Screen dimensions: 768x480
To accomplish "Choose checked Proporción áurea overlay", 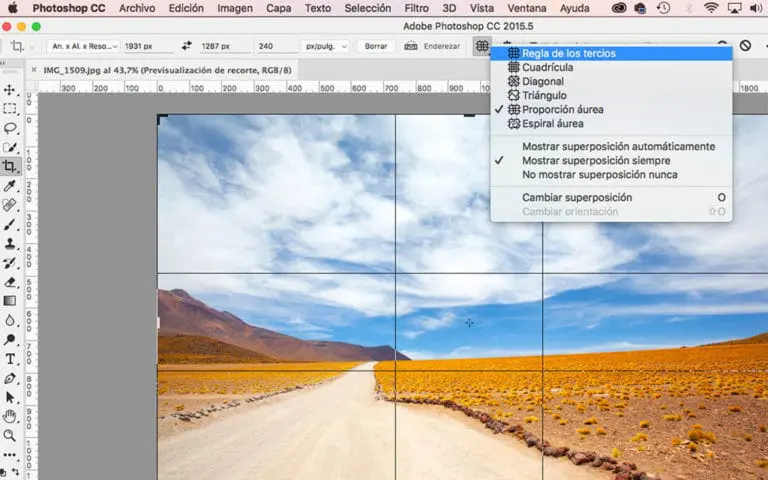I will [611, 110].
